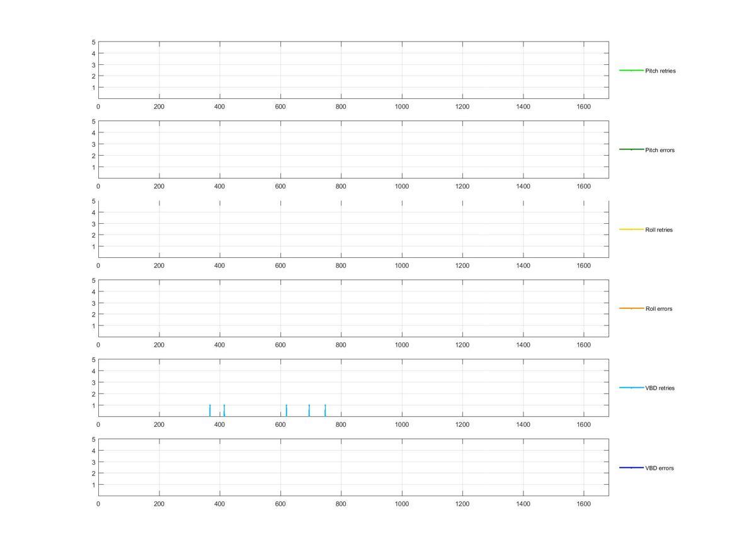Screen dimensions: 756x558
Task: Click the y-axis 3 label of Pitch errors plot
Action: point(93,144)
